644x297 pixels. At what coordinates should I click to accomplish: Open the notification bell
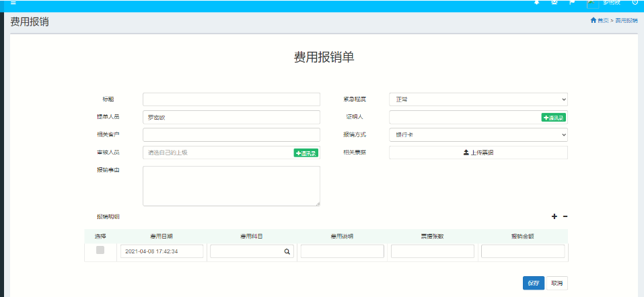click(x=536, y=3)
